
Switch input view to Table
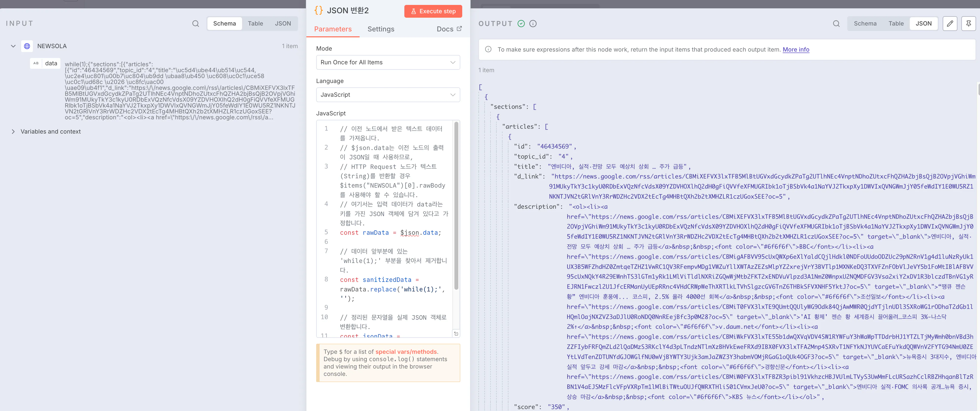255,24
